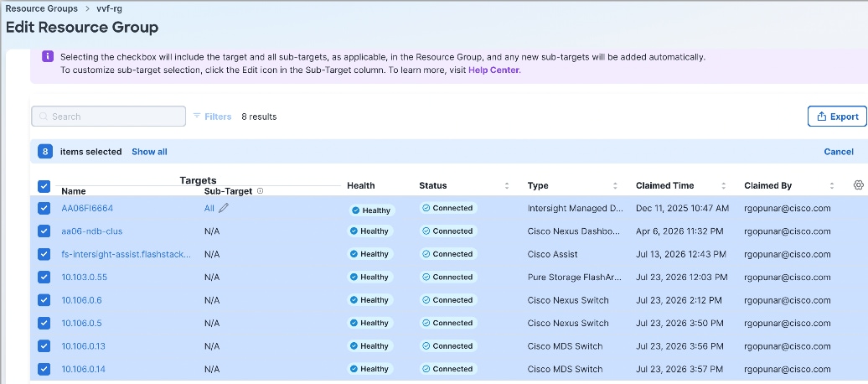
Task: Click the Name column header
Action: [x=74, y=191]
